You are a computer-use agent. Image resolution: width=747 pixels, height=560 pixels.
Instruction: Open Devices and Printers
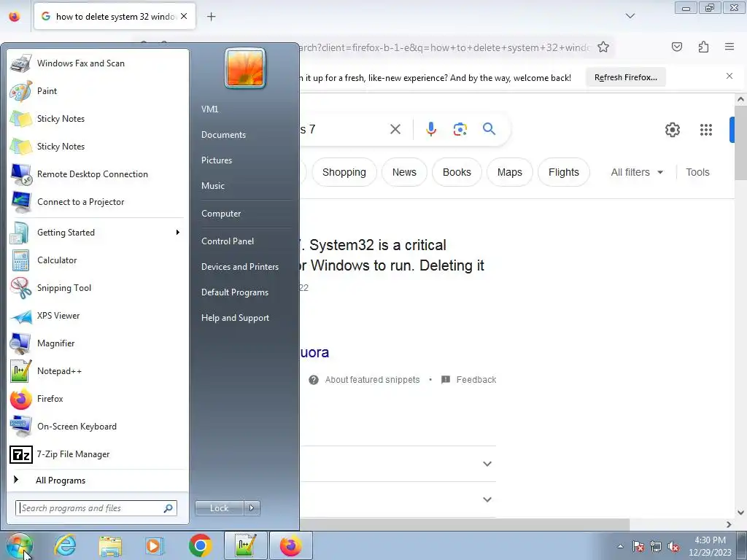point(239,267)
